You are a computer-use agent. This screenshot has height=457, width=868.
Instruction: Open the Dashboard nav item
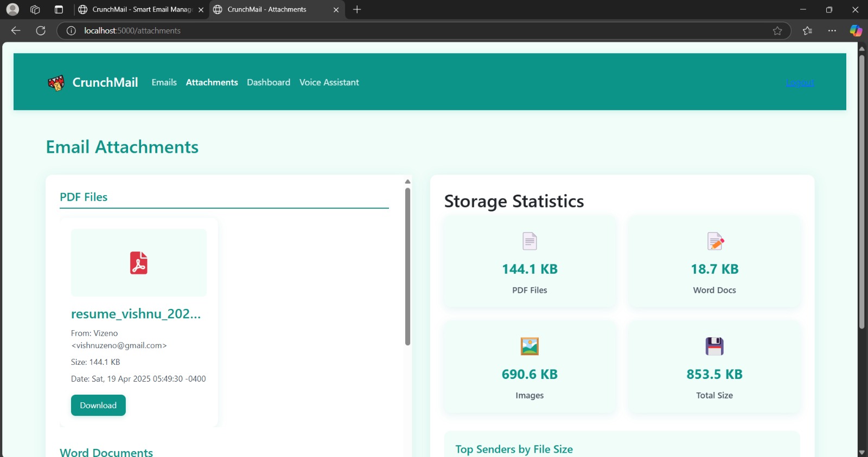(x=269, y=82)
